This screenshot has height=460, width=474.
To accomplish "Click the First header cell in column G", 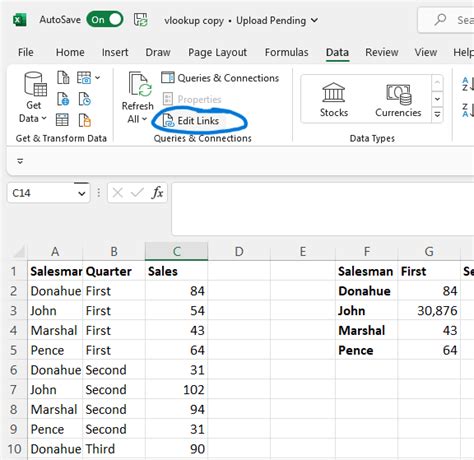I will coord(429,271).
